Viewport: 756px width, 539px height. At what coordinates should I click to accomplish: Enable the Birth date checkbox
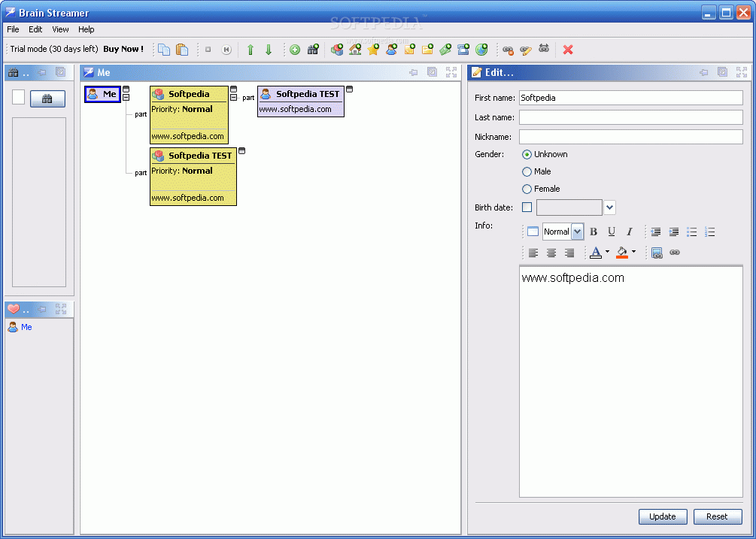(x=527, y=207)
